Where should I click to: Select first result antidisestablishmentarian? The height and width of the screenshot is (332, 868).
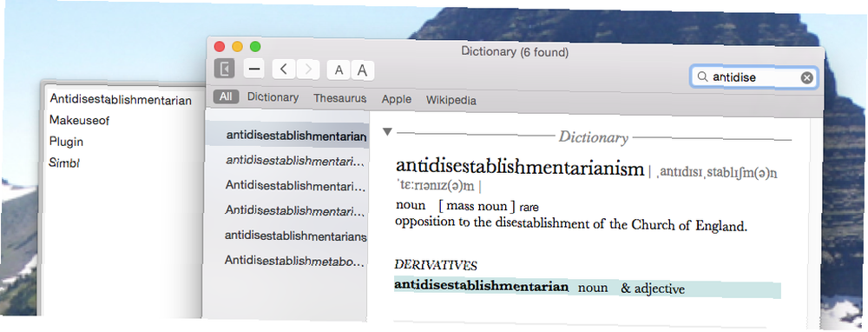(x=286, y=136)
